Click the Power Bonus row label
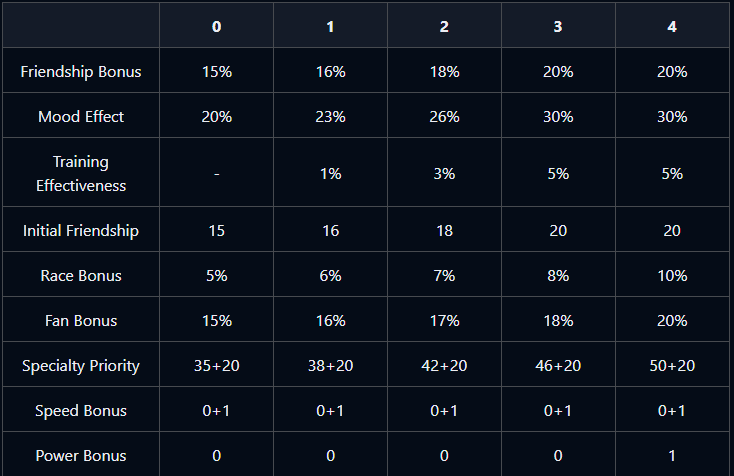The height and width of the screenshot is (476, 734). pyautogui.click(x=81, y=455)
